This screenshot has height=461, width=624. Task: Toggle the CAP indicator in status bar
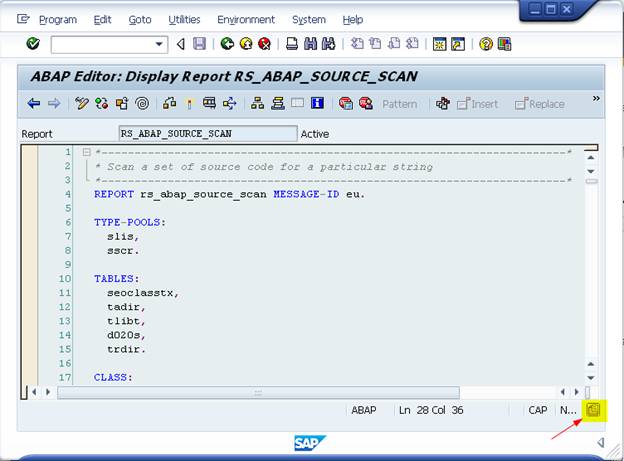tap(538, 410)
